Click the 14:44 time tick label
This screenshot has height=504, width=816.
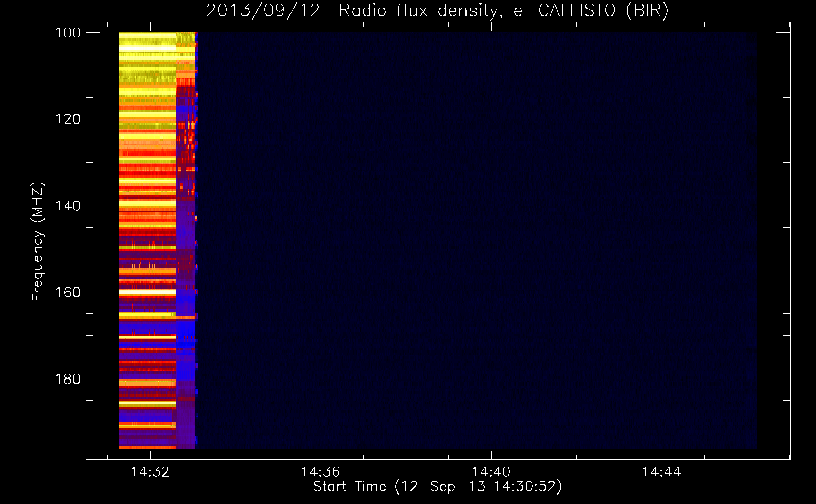point(662,472)
